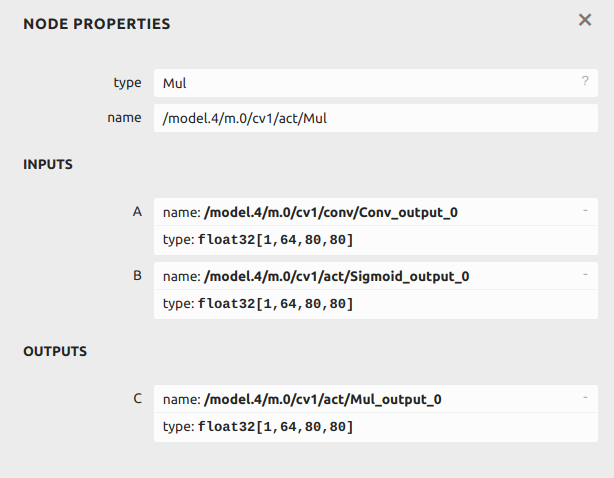Screen dimensions: 614x478
Task: Click the "type" attribute label
Action: coord(128,83)
